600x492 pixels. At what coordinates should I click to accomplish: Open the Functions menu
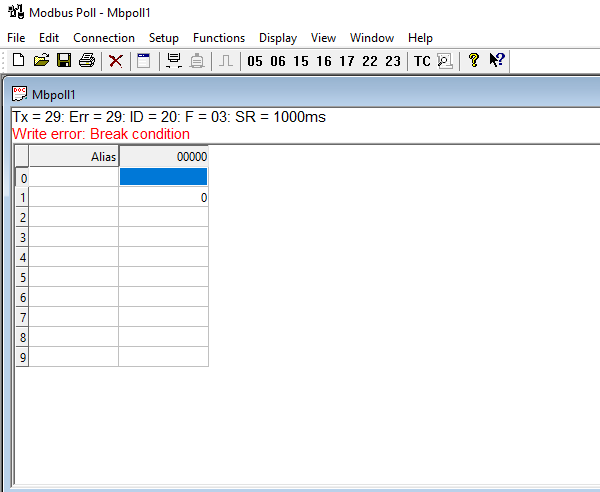[219, 38]
